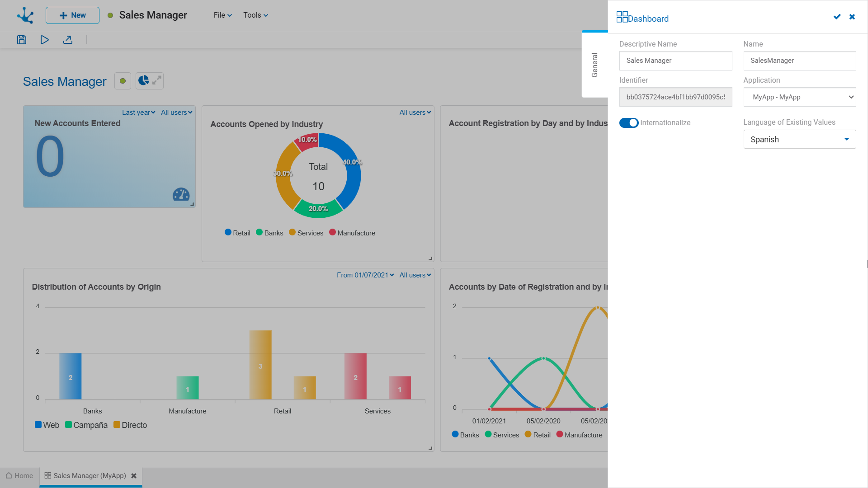The image size is (868, 488).
Task: Click the export/publish icon in toolbar
Action: 68,40
